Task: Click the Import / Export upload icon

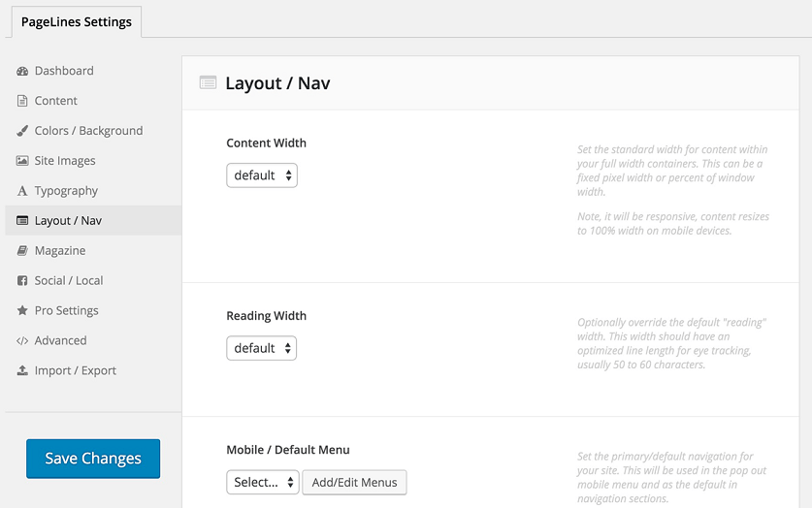Action: coord(22,370)
